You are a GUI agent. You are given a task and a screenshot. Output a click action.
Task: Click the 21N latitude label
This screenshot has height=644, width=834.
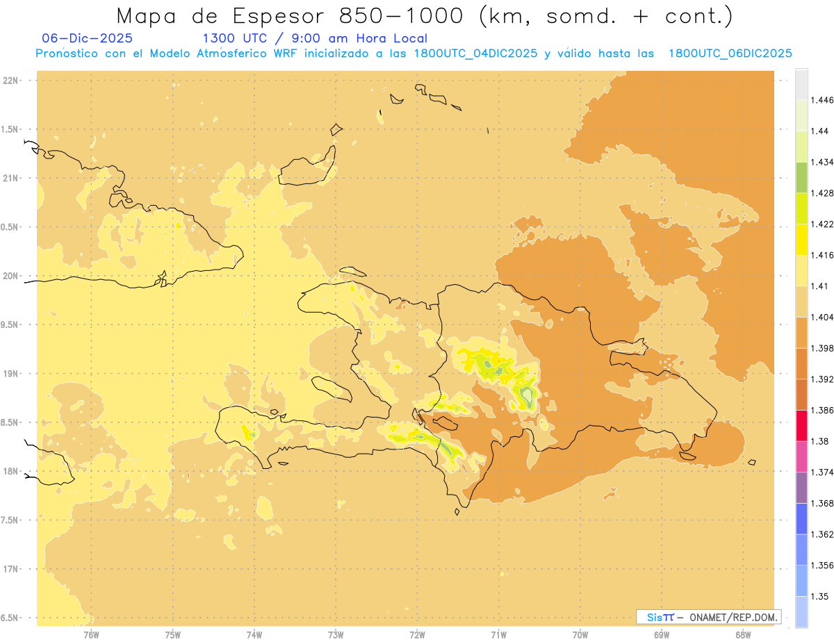10,179
